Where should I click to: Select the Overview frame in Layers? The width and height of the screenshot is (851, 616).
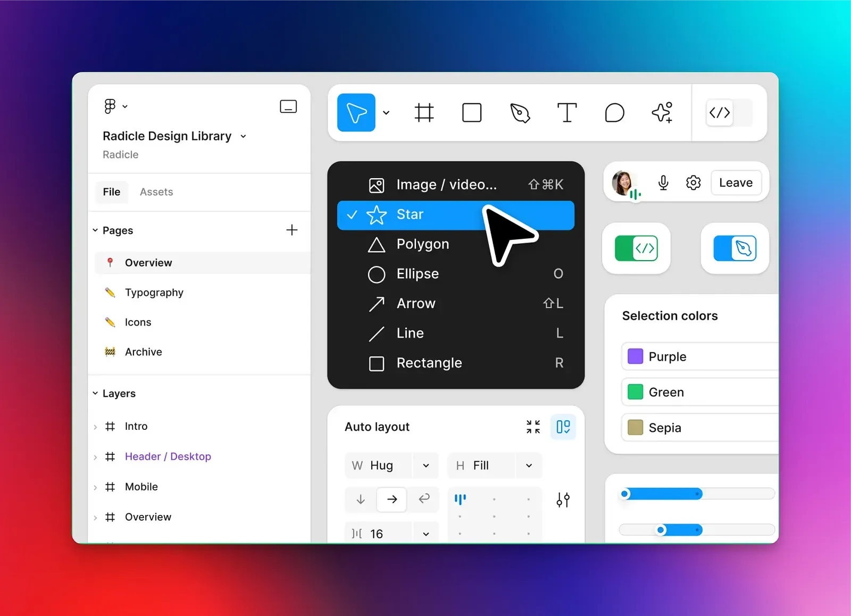click(x=148, y=517)
